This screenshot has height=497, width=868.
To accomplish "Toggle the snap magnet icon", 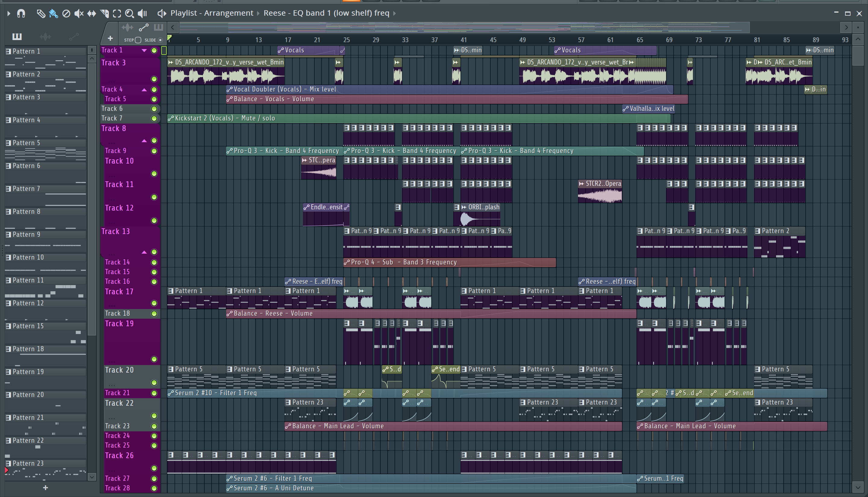I will (x=21, y=13).
